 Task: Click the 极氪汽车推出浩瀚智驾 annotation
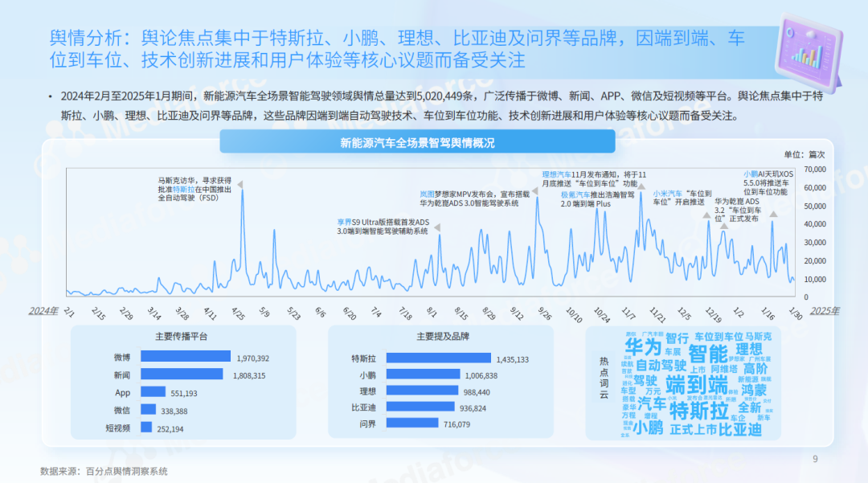(x=597, y=199)
